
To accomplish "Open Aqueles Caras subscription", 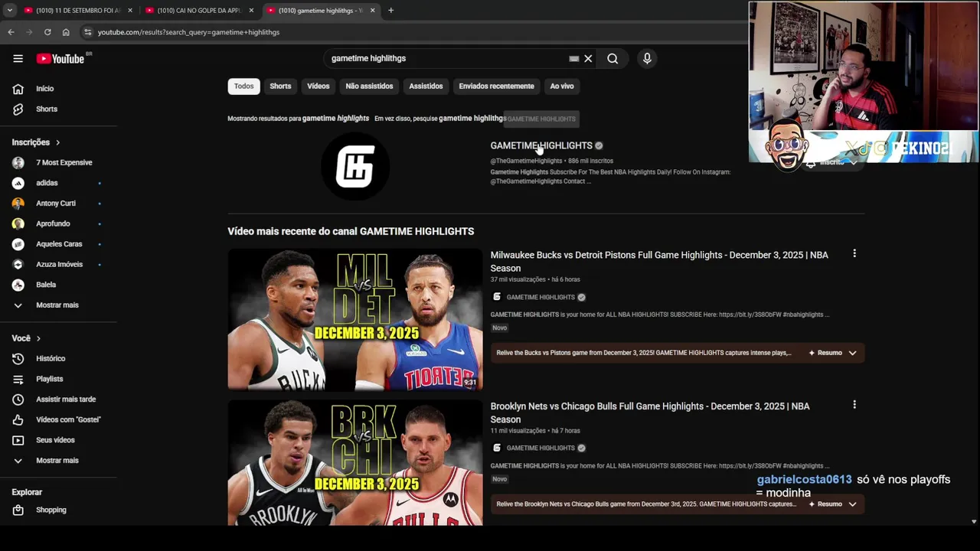I will (58, 244).
